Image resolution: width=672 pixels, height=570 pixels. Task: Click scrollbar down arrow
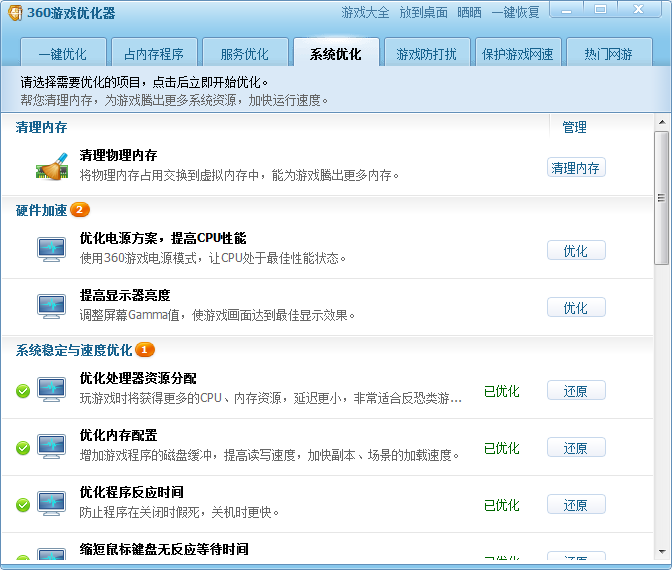coord(662,552)
